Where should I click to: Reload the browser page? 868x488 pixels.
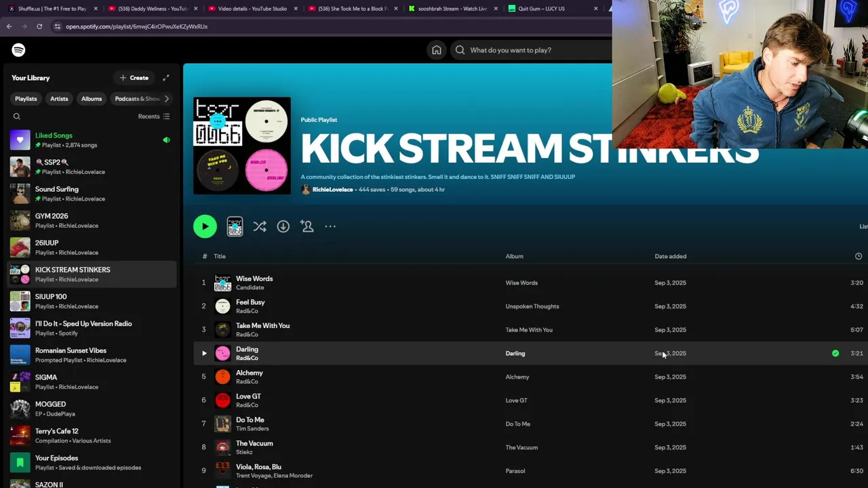[x=39, y=26]
